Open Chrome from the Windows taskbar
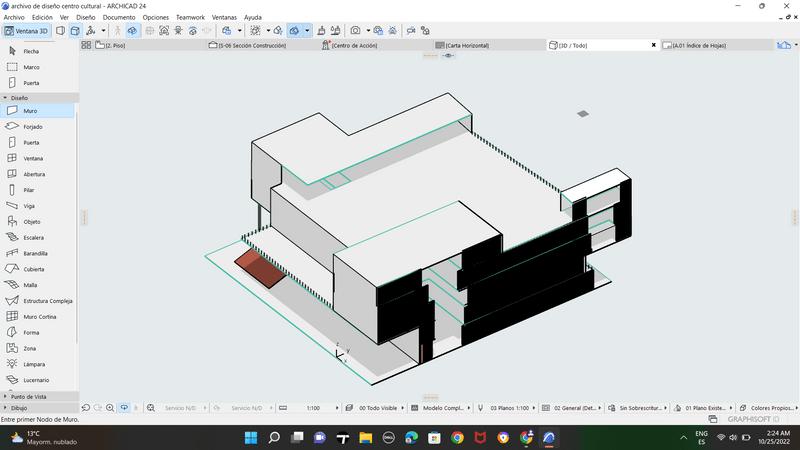Viewport: 800px width, 450px height. coord(457,437)
